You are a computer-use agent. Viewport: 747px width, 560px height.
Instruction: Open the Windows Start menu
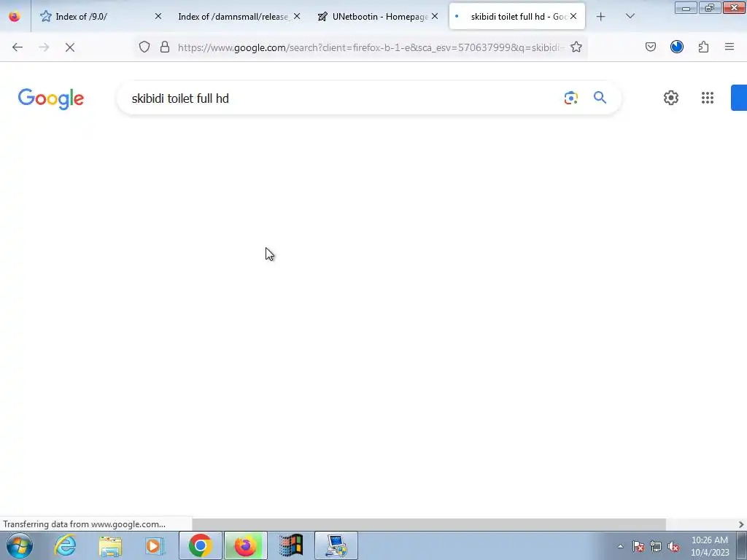pos(20,545)
